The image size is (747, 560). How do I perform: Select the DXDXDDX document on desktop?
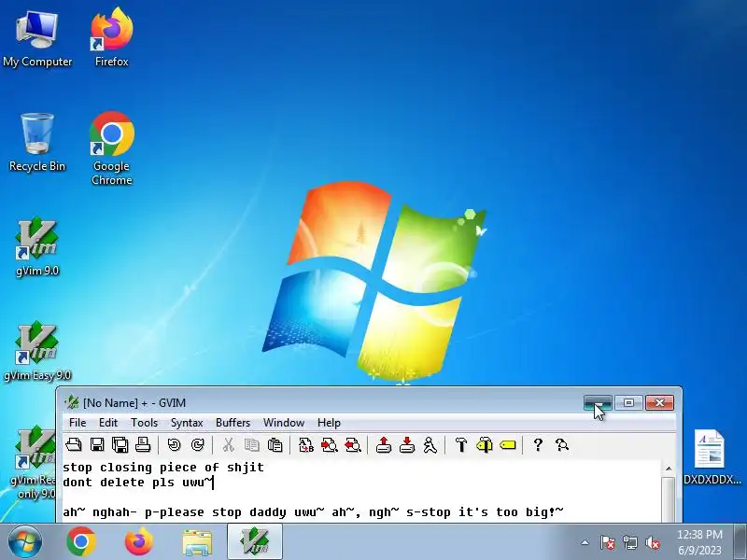click(712, 458)
